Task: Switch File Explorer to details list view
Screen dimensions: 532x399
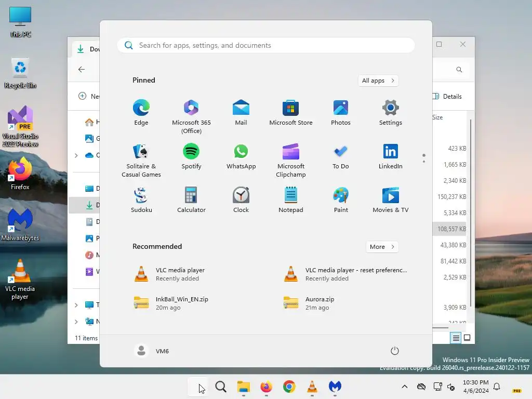Action: 456,338
